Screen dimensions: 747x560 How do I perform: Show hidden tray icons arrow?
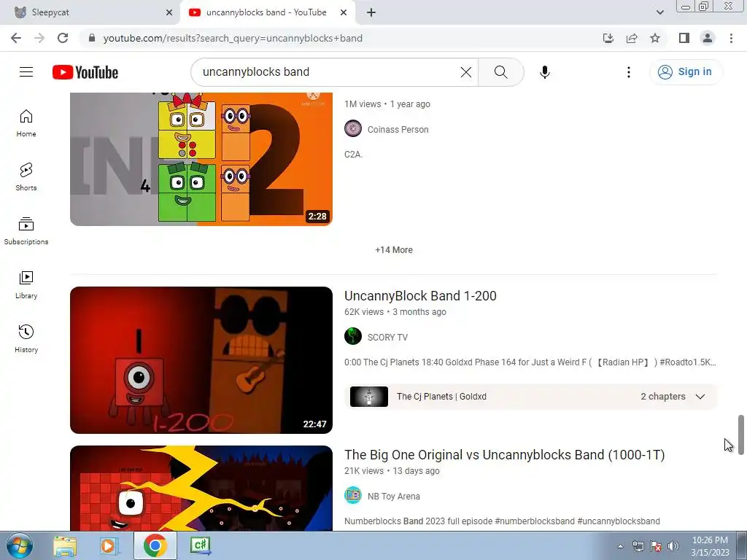click(x=620, y=546)
